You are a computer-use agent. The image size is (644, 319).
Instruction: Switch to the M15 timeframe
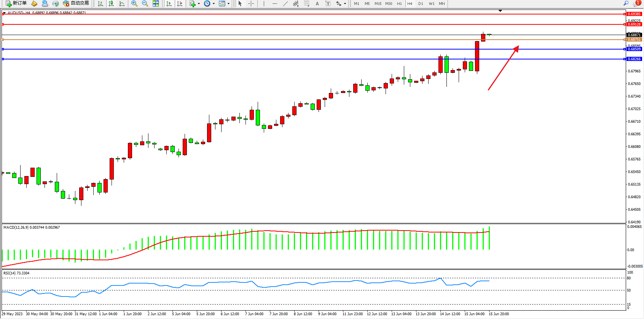coord(378,3)
